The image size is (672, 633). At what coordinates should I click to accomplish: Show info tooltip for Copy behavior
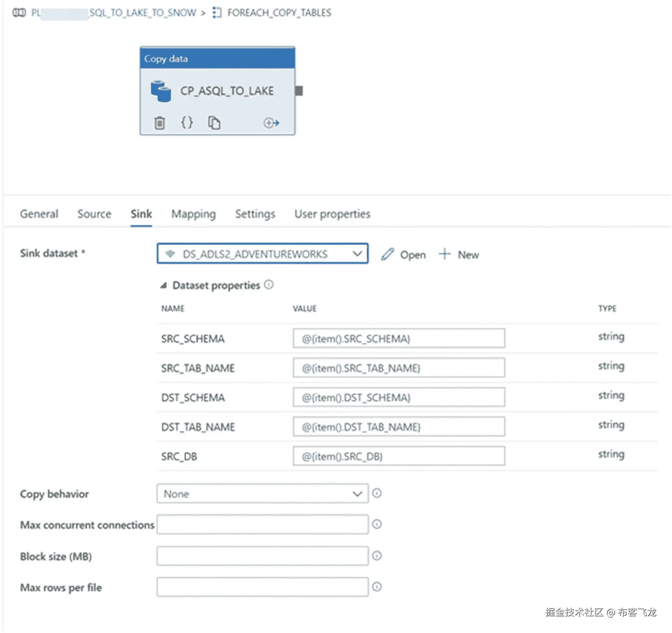click(377, 493)
